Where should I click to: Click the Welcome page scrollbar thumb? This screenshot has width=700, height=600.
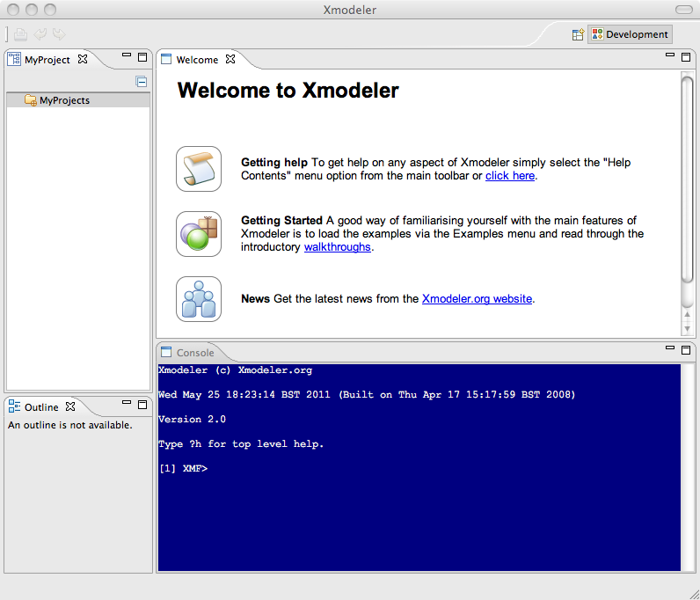687,179
